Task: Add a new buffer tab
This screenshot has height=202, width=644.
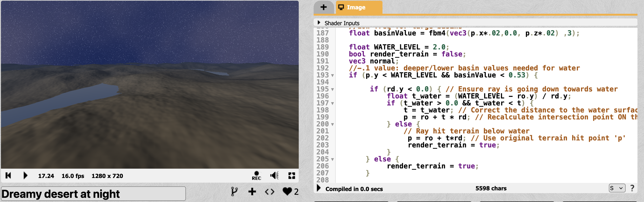Action: (x=323, y=7)
